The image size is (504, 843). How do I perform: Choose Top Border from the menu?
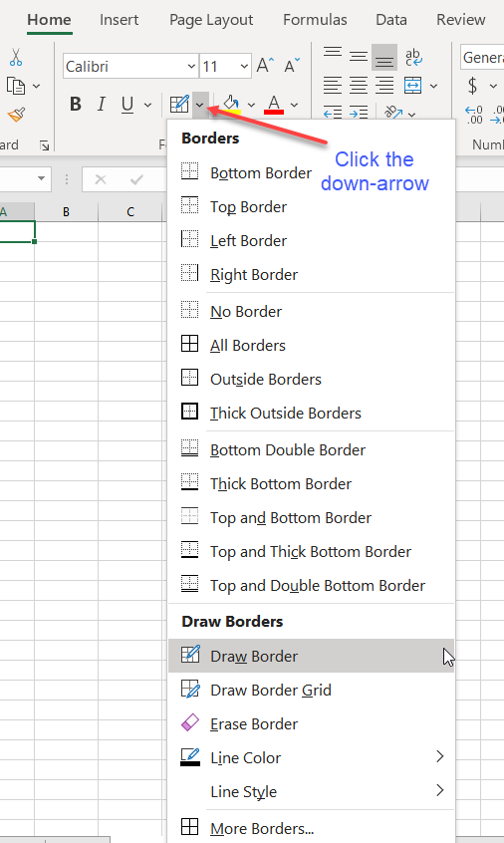pyautogui.click(x=312, y=207)
